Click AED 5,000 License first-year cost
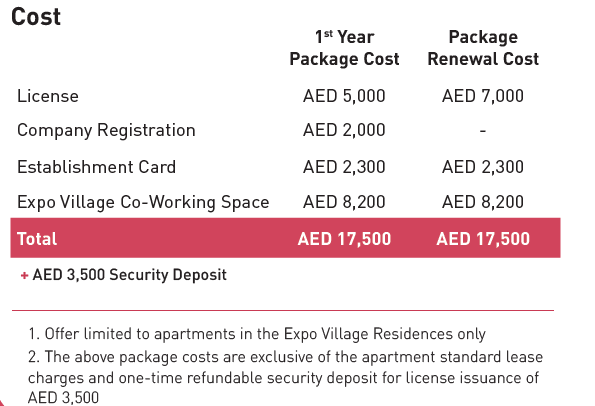 (x=344, y=96)
